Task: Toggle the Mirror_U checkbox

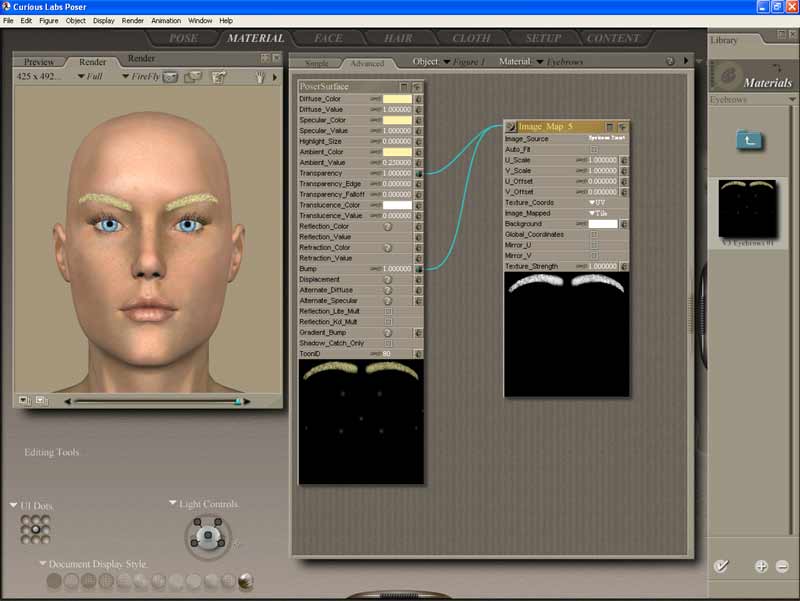Action: [x=593, y=245]
